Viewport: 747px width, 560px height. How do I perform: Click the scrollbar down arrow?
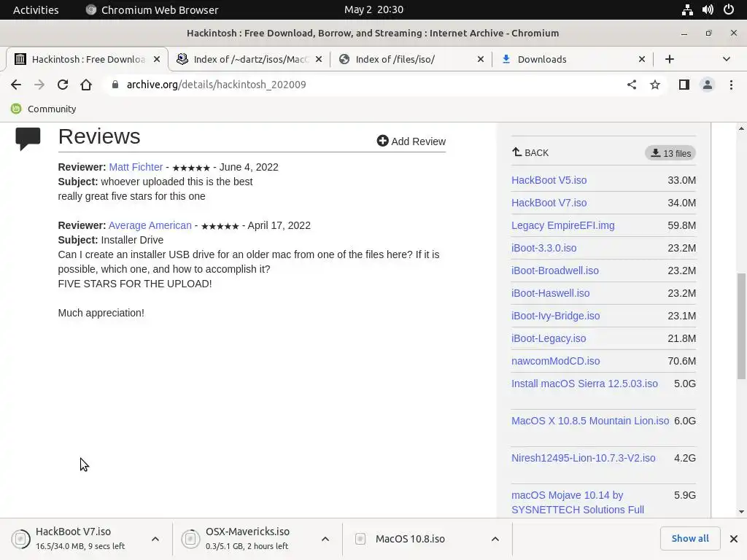741,512
